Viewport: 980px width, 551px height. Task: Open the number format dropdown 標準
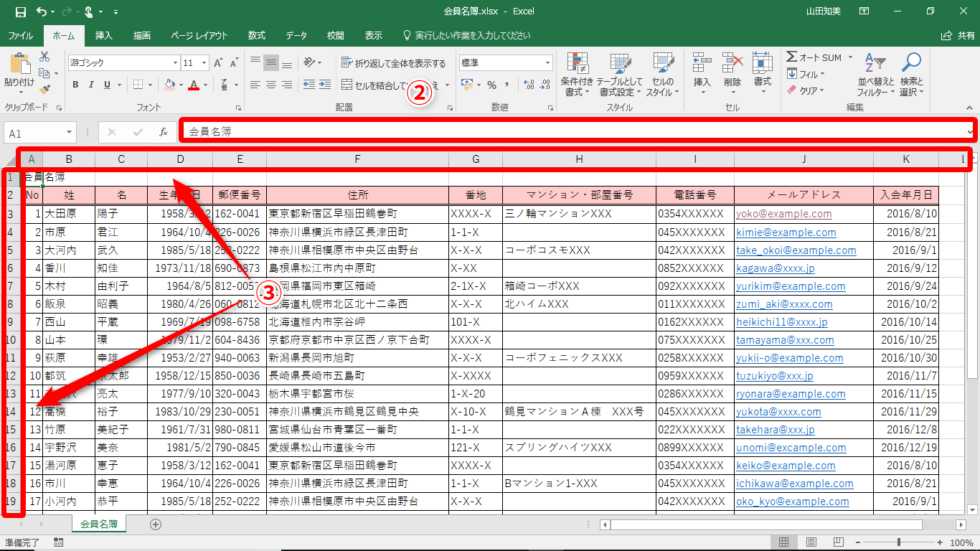point(547,63)
